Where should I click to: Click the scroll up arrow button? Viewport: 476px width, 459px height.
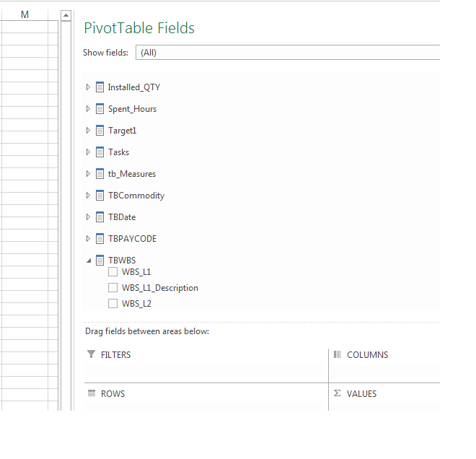[66, 15]
